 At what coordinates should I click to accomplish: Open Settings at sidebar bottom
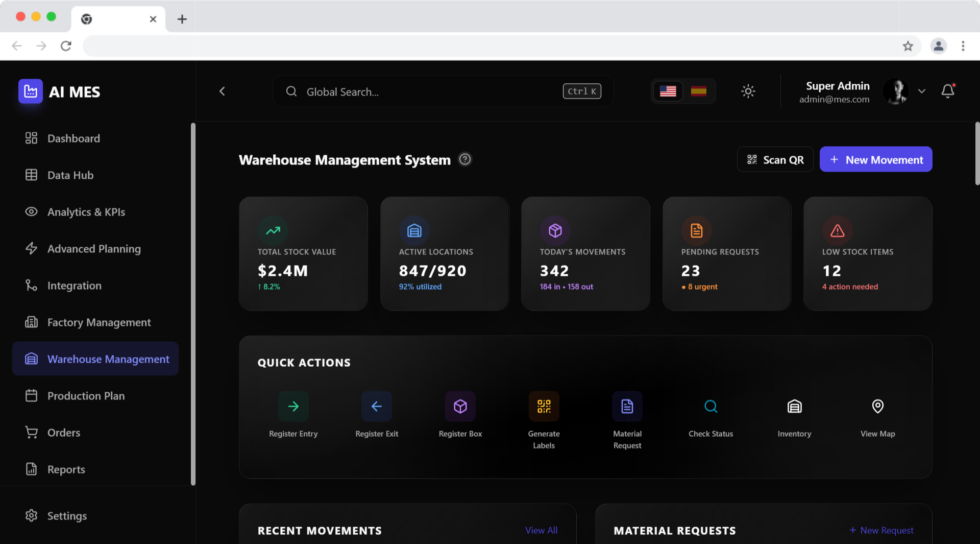point(95,516)
